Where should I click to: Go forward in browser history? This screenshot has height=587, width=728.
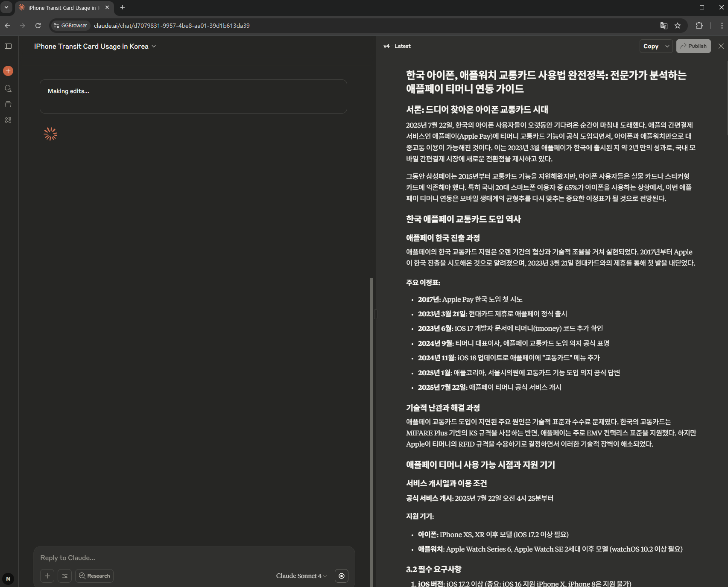coord(23,26)
